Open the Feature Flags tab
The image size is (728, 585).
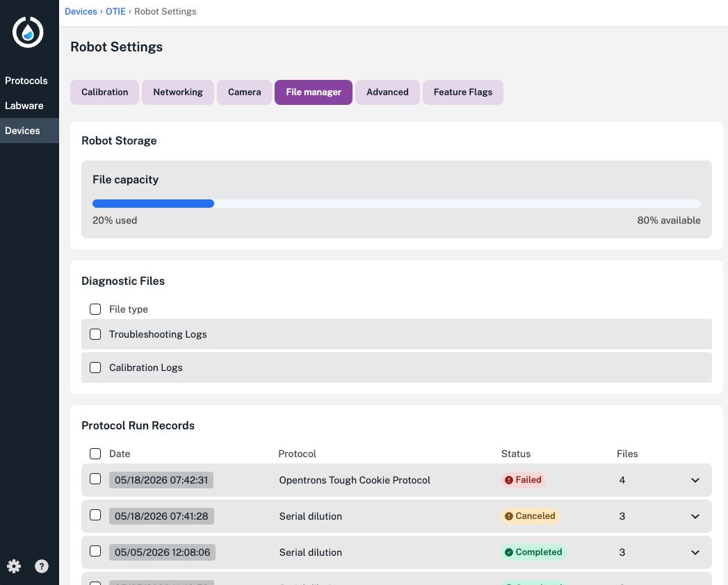(463, 92)
